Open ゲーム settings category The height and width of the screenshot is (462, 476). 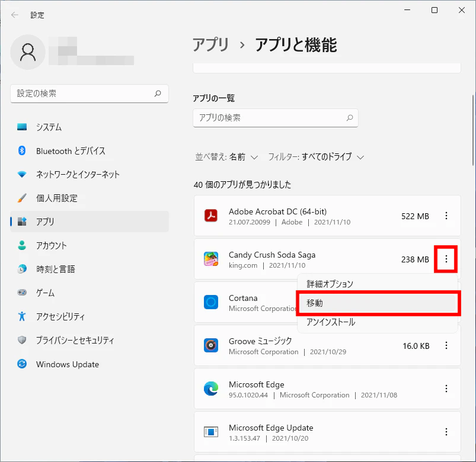90,293
